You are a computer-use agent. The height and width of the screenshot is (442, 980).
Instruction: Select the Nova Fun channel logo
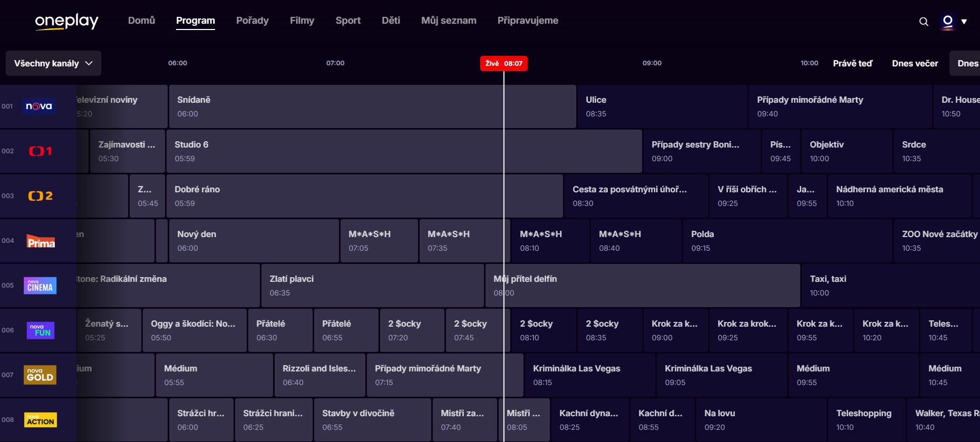40,330
